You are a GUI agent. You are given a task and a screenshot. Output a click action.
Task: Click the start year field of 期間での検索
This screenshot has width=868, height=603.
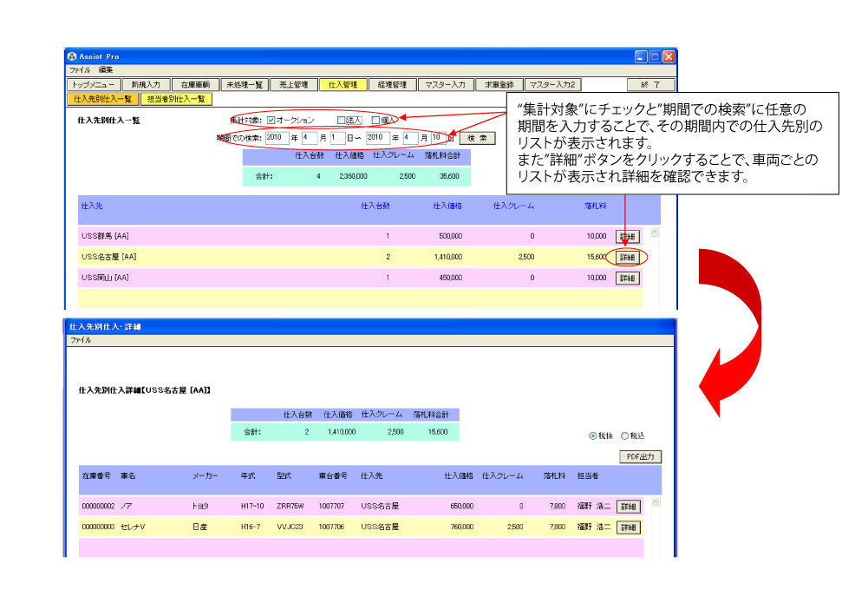(277, 137)
